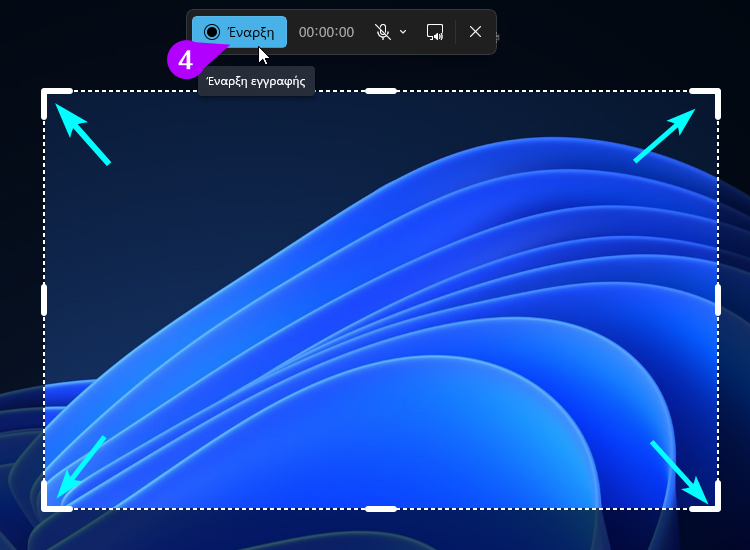Toggle the muted microphone icon

tap(383, 32)
